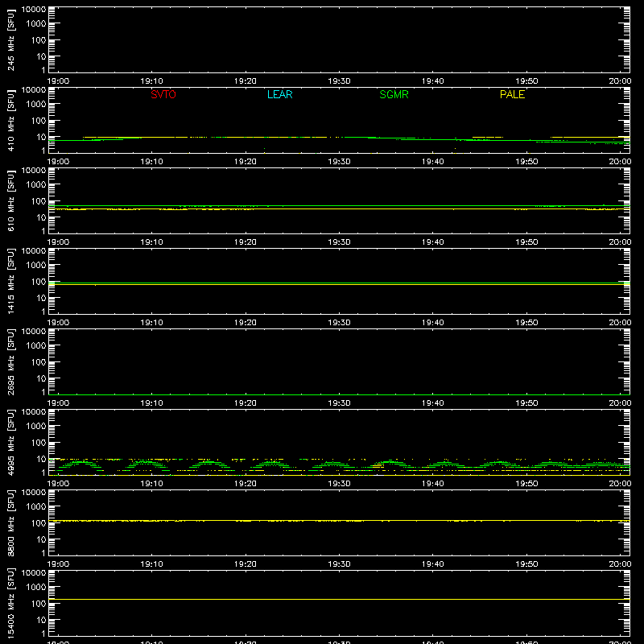Select the 1415 MHz [SFU] axis title
The image size is (644, 644).
(10, 281)
